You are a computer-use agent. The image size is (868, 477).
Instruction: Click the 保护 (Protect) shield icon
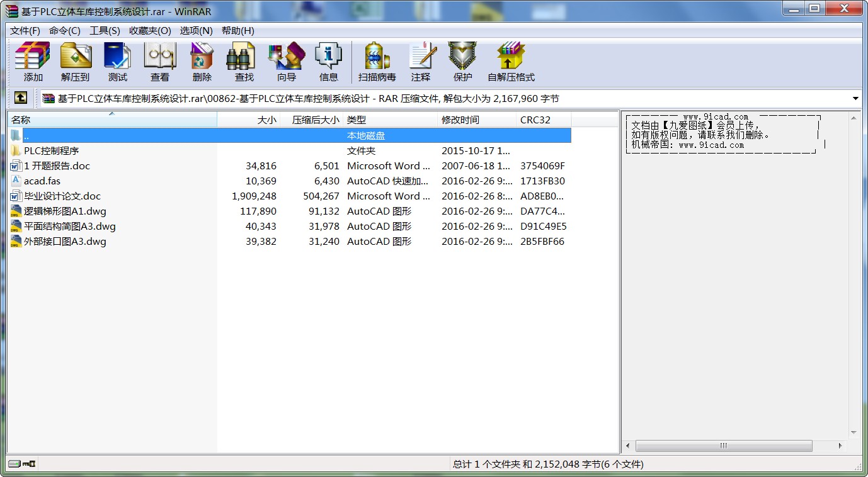tap(462, 56)
